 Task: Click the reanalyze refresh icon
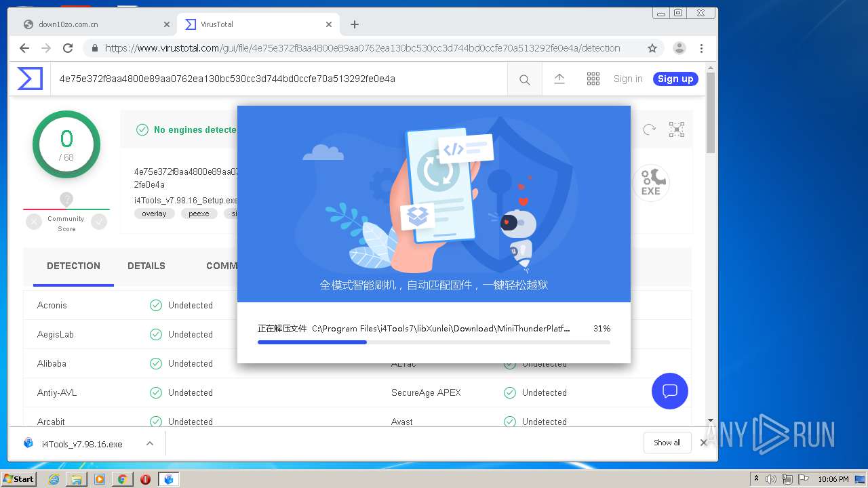[x=649, y=129]
